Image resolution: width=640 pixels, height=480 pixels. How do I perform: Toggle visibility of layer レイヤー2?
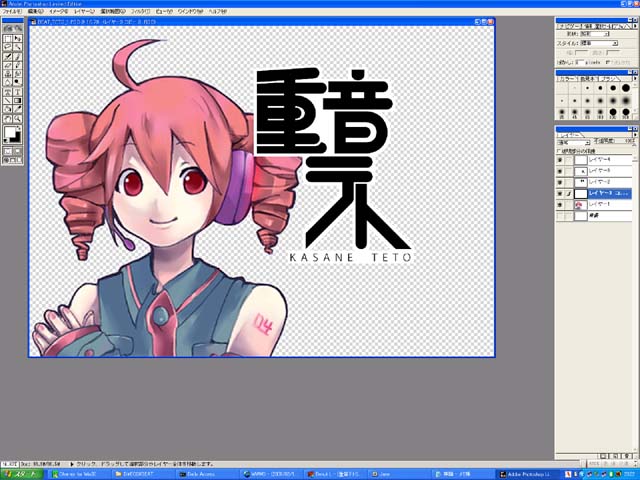(x=562, y=182)
